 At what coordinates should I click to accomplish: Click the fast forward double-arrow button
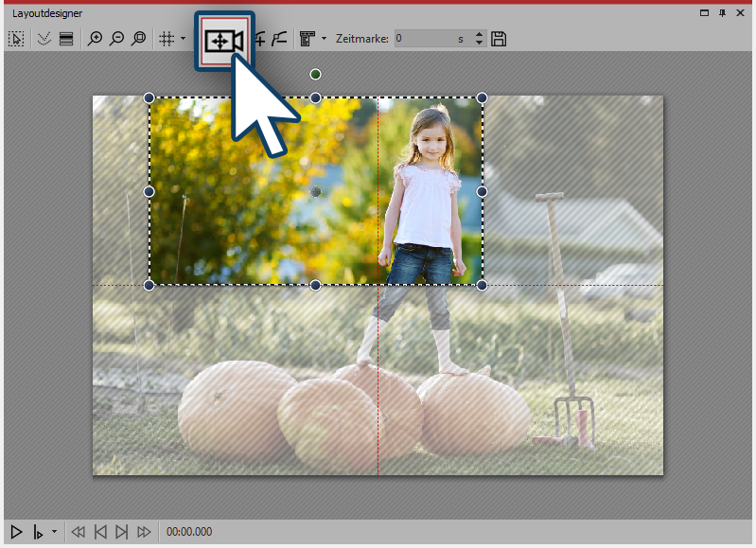(x=144, y=532)
